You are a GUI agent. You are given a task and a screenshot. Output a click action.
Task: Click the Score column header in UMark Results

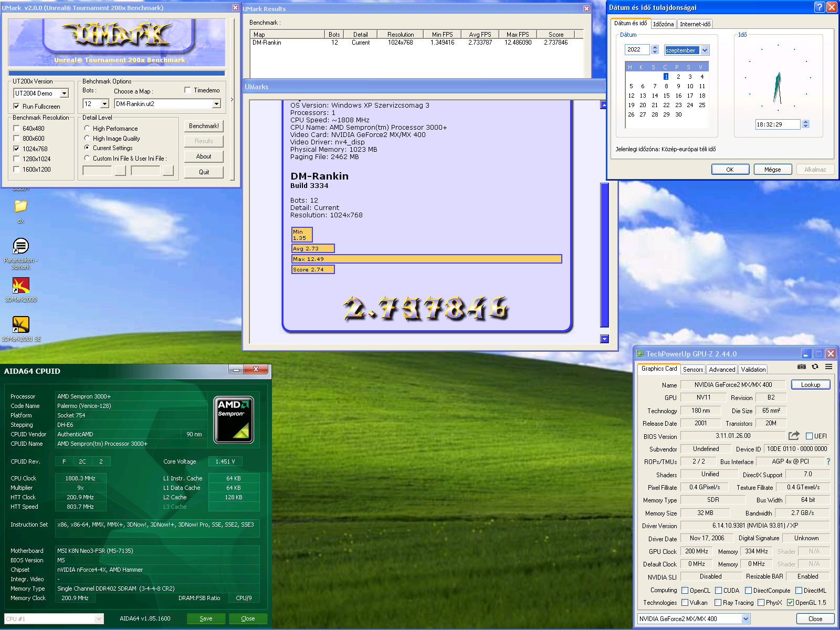(556, 35)
